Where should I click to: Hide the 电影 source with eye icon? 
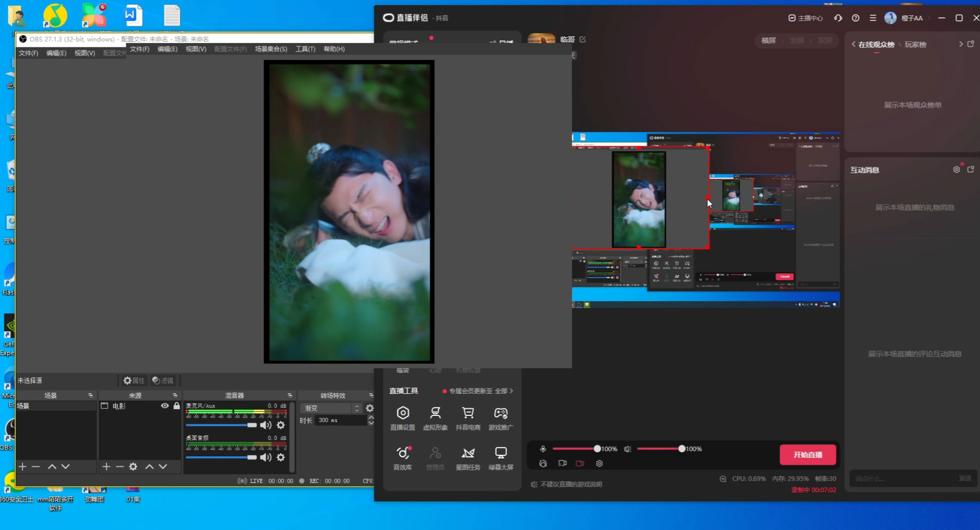165,406
